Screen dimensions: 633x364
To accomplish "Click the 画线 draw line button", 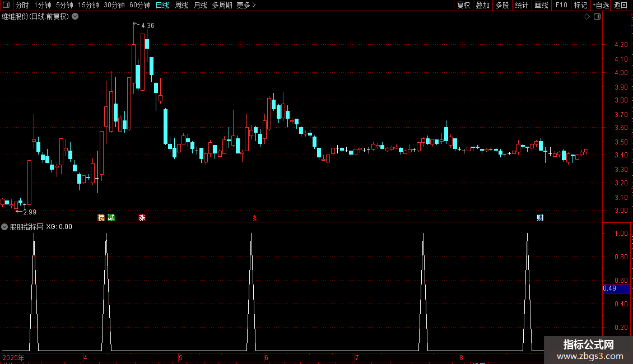I will [541, 5].
